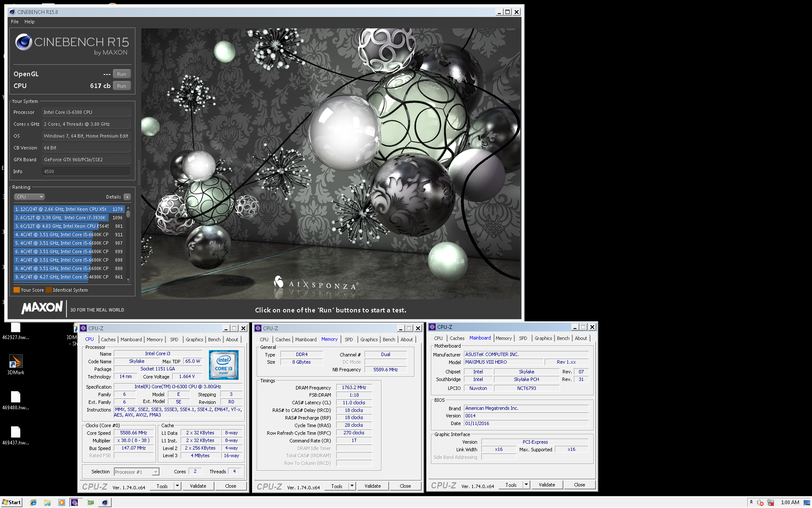
Task: Click the DRAM Frequency value 1763.2 MHz
Action: tap(354, 387)
